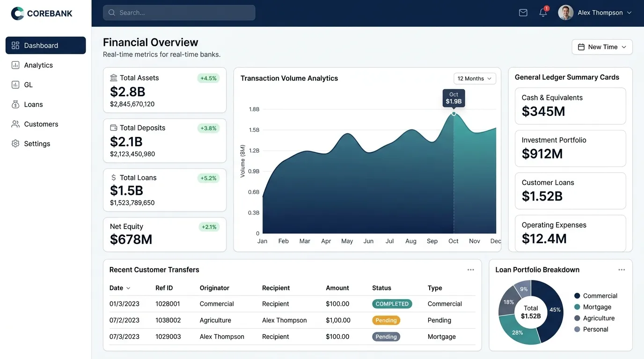The height and width of the screenshot is (359, 644).
Task: Focus the Search input field
Action: click(x=179, y=13)
